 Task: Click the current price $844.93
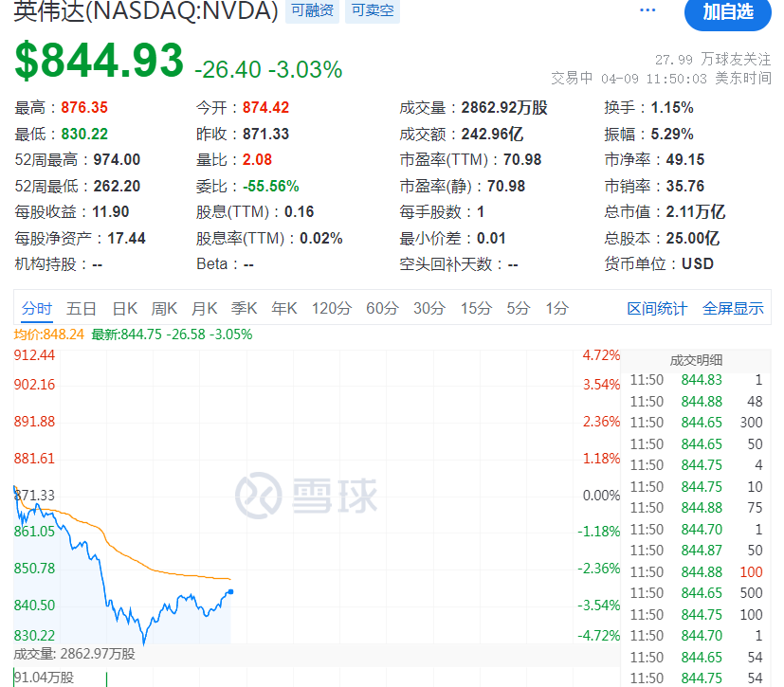pyautogui.click(x=99, y=61)
